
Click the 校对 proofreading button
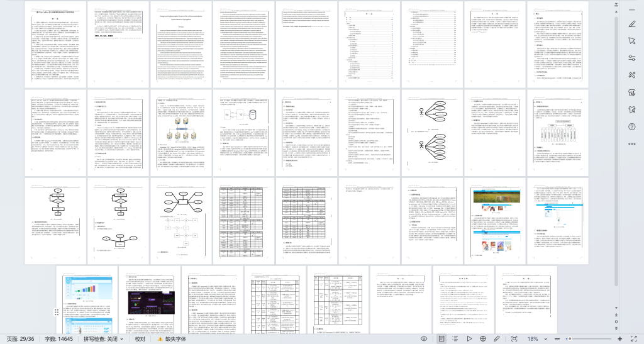tap(140, 339)
